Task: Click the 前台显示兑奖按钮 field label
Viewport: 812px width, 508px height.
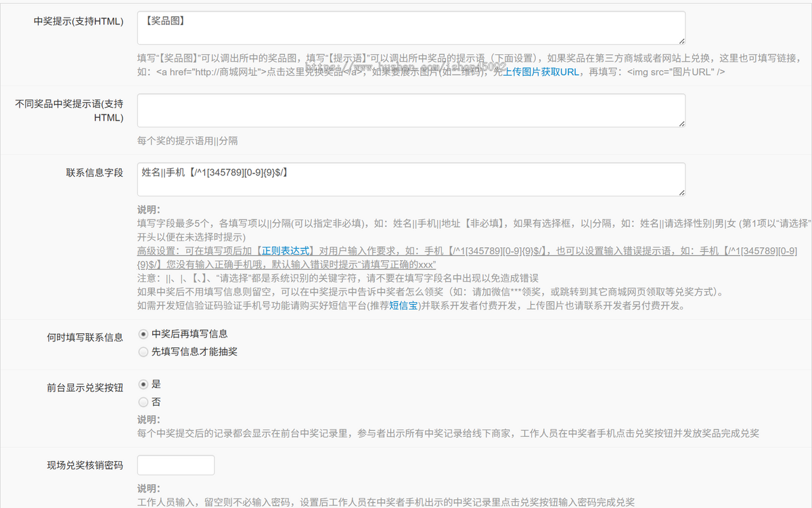Action: (85, 387)
